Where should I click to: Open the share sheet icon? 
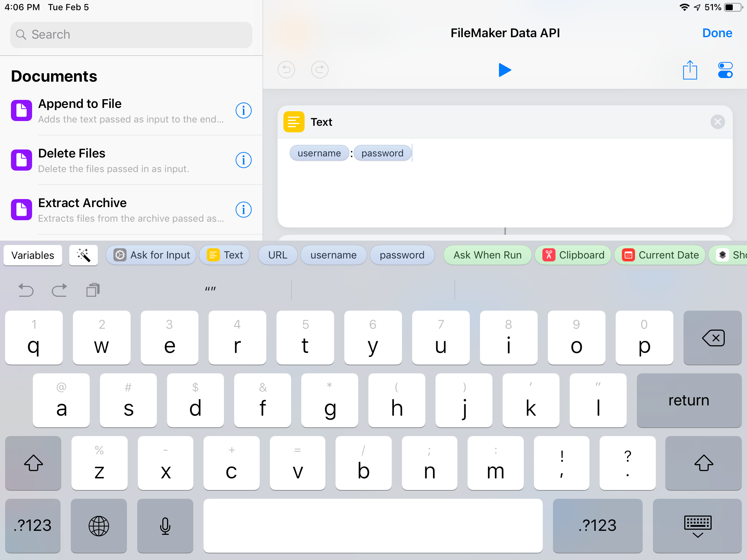[x=690, y=70]
